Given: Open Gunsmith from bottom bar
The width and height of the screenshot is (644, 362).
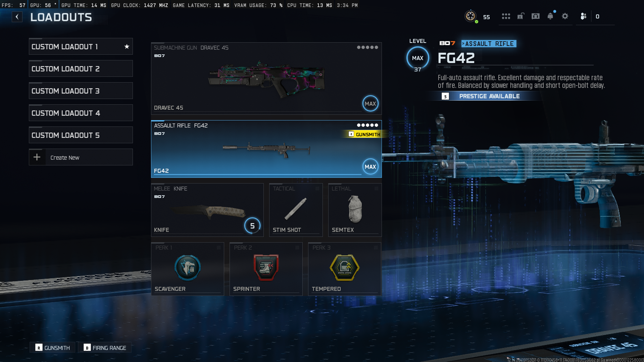Looking at the screenshot, I should point(53,348).
